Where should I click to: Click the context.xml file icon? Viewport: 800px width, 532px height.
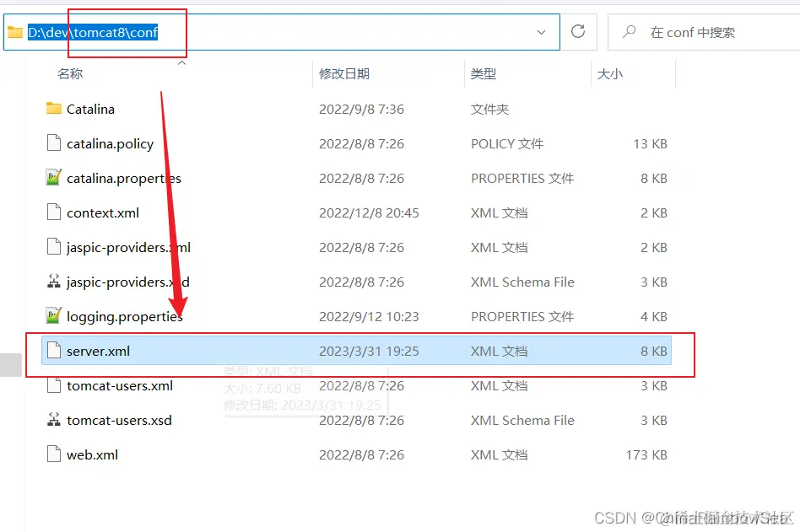53,212
